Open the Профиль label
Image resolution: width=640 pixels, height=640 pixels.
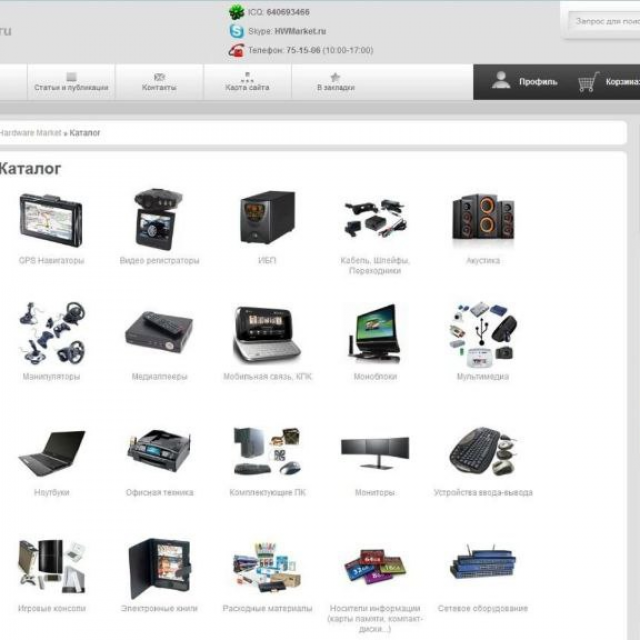pyautogui.click(x=538, y=82)
